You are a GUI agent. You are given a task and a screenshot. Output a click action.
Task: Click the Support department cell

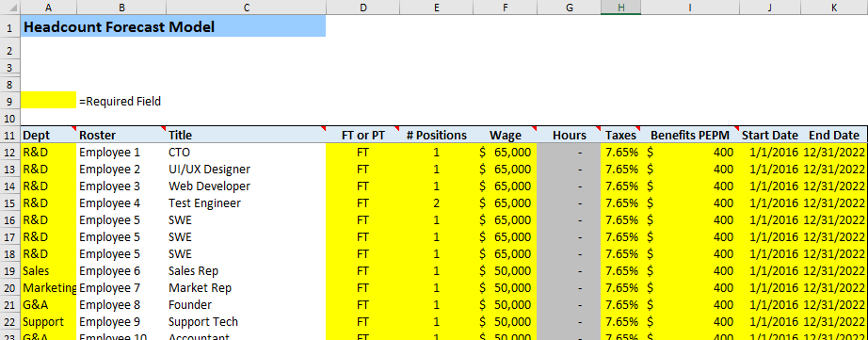click(49, 322)
